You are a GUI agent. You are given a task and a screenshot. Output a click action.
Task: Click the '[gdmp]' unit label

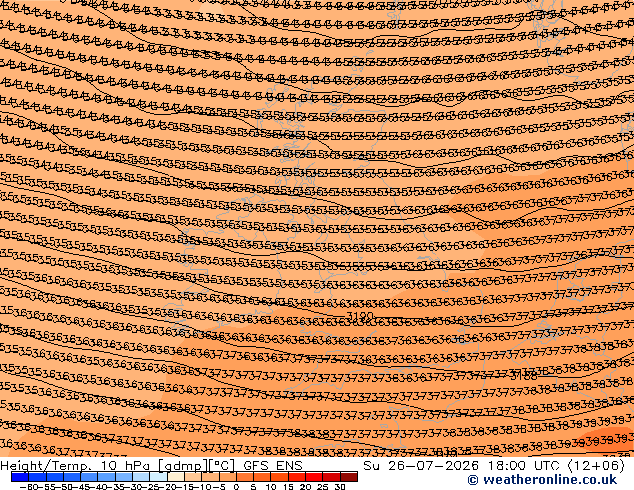(x=183, y=466)
